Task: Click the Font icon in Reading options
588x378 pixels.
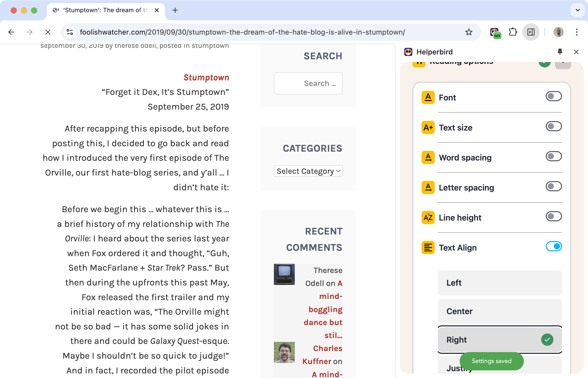Action: (x=428, y=97)
